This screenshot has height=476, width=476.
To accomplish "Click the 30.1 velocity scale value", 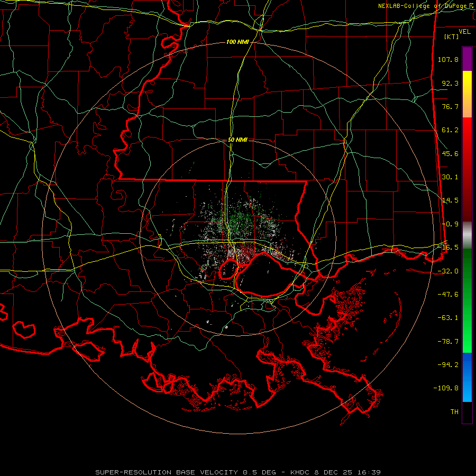I will click(x=450, y=177).
